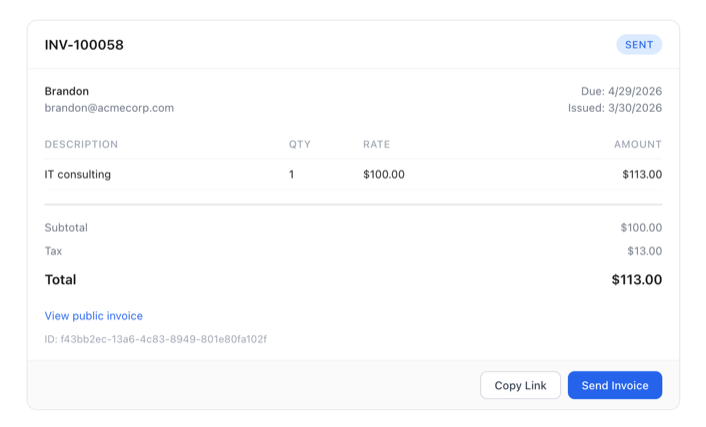Viewport: 706px width, 427px height.
Task: Click the Subtotal label
Action: [66, 228]
